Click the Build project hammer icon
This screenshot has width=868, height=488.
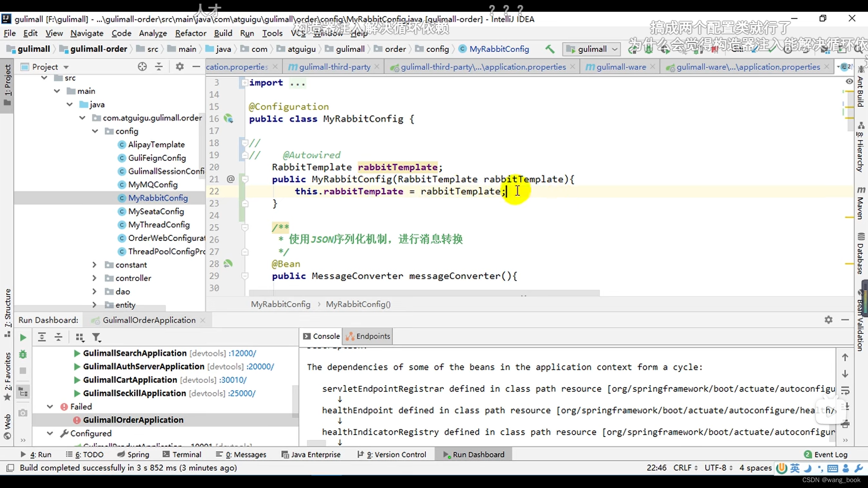550,49
